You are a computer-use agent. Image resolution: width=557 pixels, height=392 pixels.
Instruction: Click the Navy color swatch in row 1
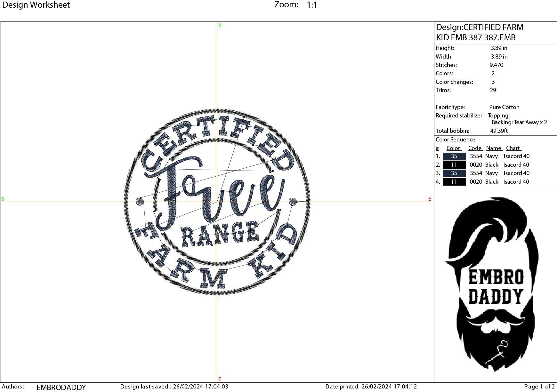coord(454,156)
